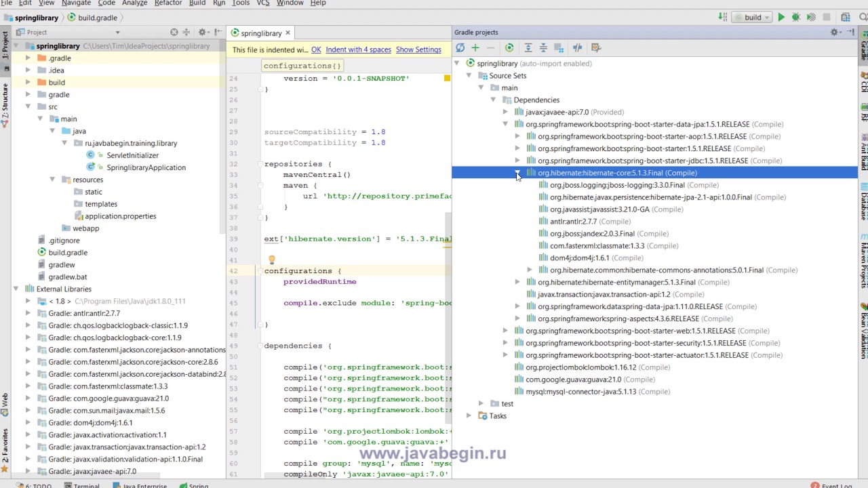Viewport: 868px width, 488px height.
Task: Expand the Gradle Tasks node
Action: [x=469, y=415]
